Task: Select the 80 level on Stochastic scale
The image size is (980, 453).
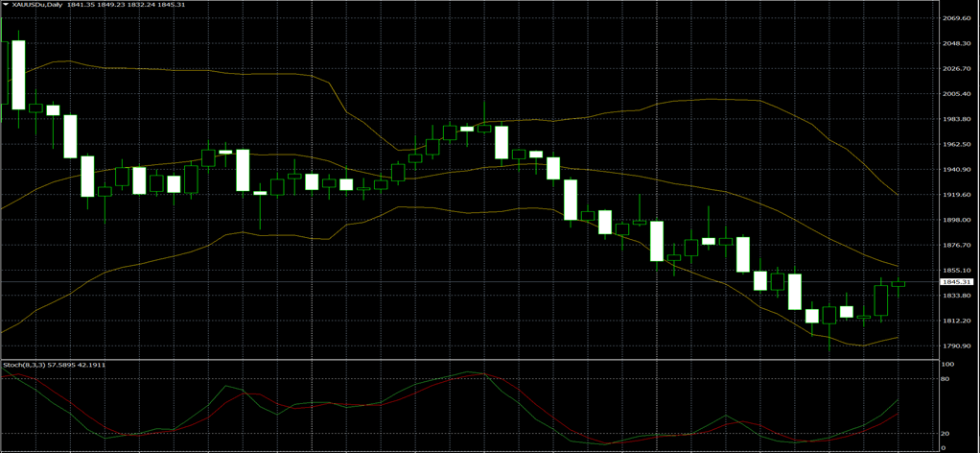Action: click(945, 380)
